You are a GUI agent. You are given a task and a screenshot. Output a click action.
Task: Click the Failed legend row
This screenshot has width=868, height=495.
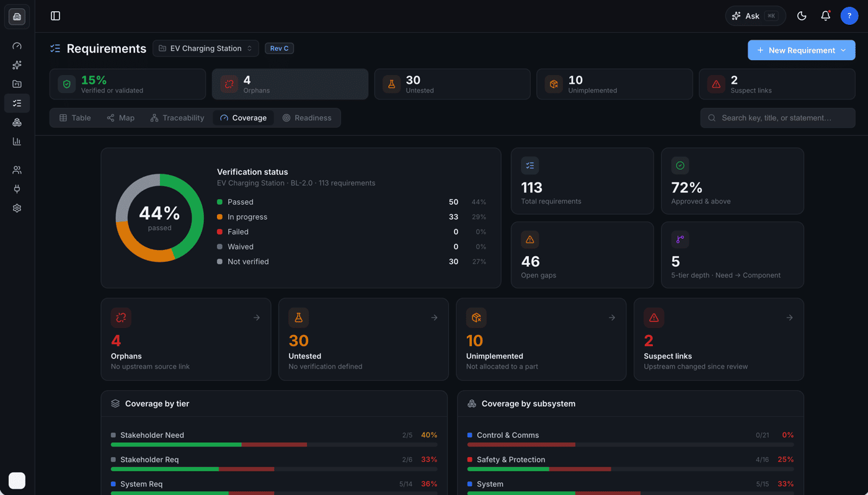[352, 232]
